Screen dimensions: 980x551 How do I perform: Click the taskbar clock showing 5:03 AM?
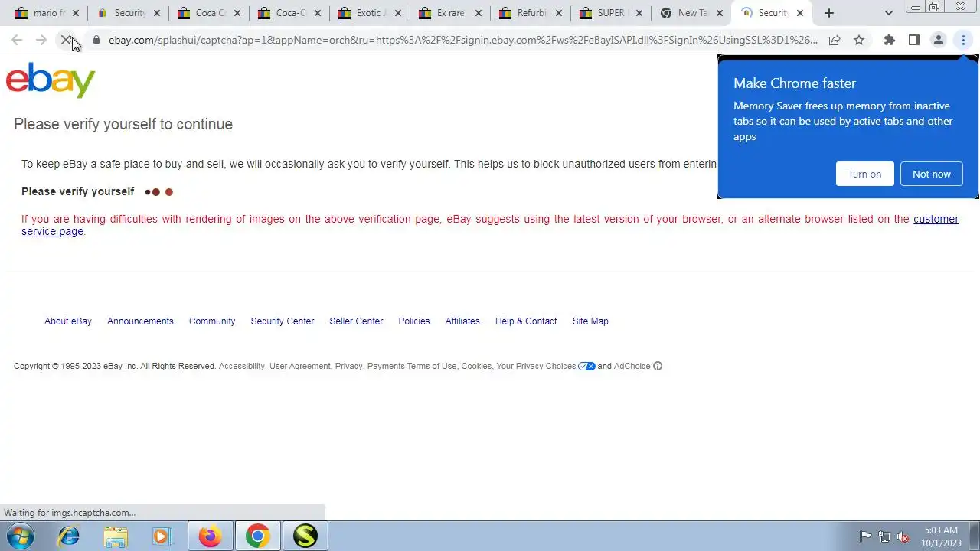click(x=941, y=536)
